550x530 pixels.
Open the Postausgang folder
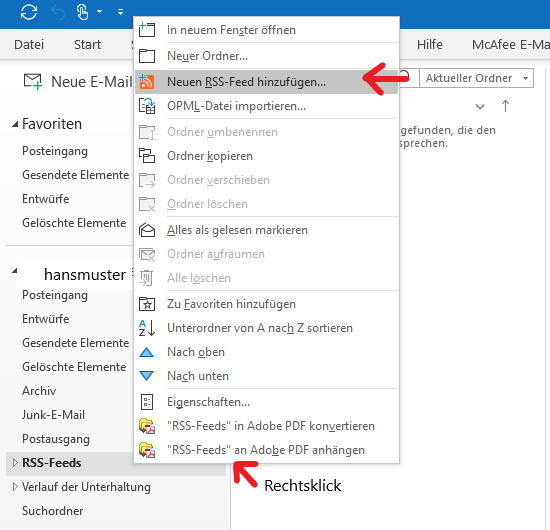(x=56, y=439)
